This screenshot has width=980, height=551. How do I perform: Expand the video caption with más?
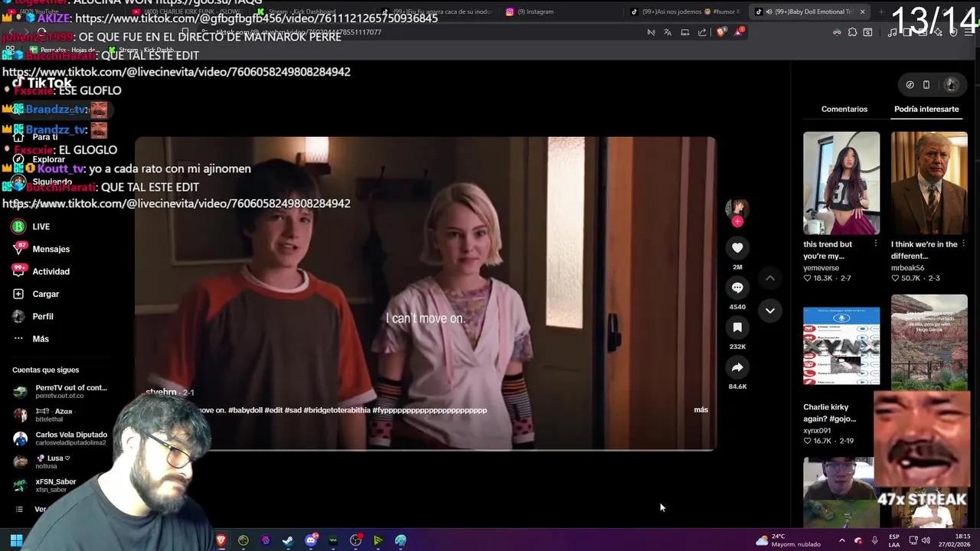coord(701,410)
